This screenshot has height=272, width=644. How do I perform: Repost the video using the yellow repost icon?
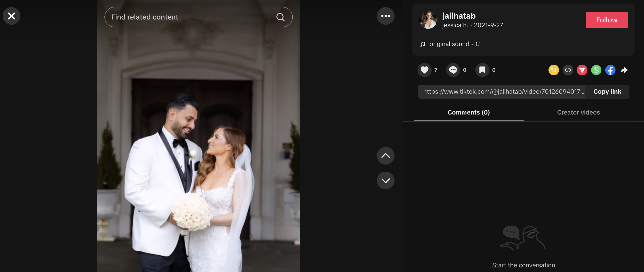click(x=554, y=70)
